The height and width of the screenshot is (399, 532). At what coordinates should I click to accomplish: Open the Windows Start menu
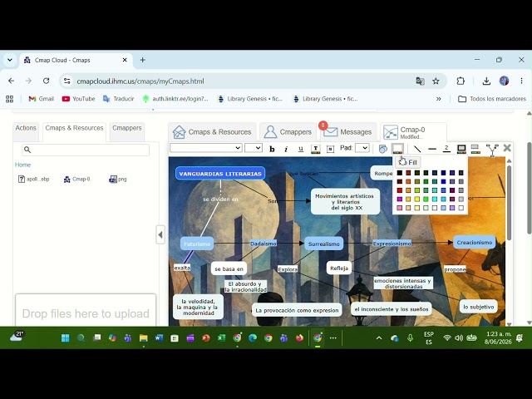(65, 338)
